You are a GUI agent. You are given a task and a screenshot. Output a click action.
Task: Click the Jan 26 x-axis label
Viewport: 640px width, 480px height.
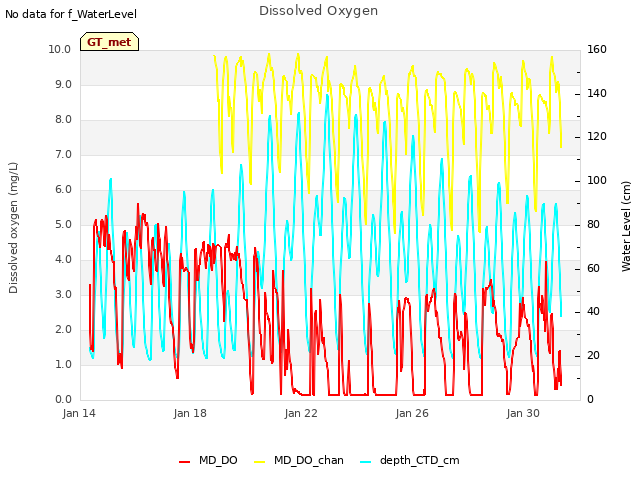point(412,413)
